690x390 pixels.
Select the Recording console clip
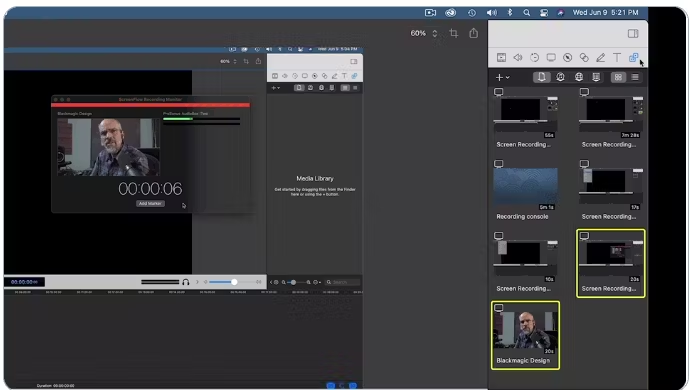[x=525, y=190]
